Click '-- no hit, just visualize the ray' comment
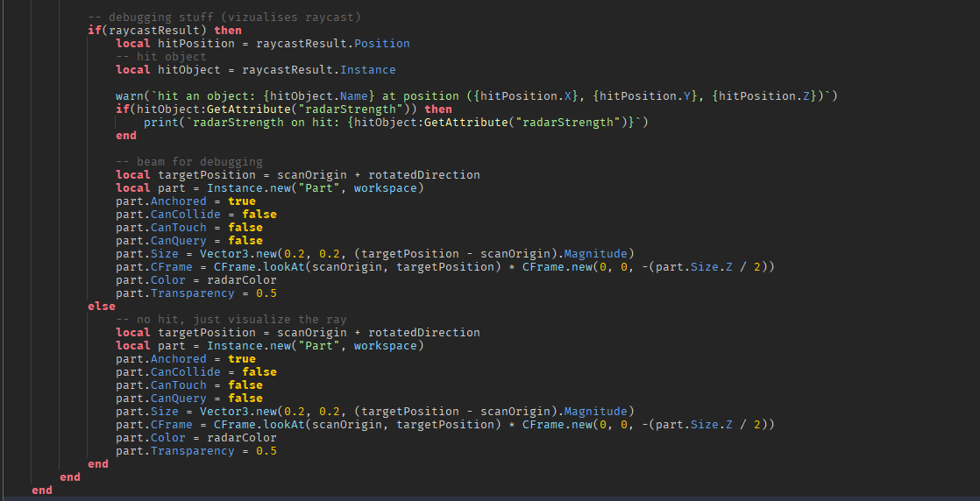This screenshot has width=980, height=501. point(231,319)
